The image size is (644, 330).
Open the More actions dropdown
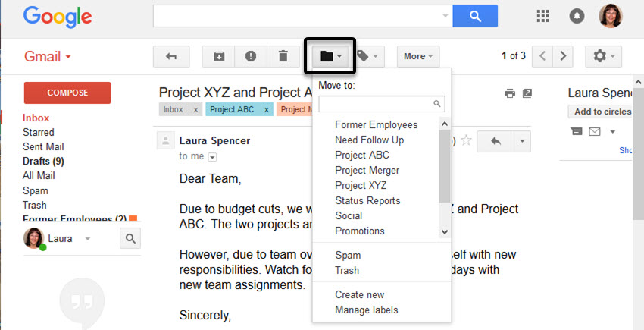point(418,56)
